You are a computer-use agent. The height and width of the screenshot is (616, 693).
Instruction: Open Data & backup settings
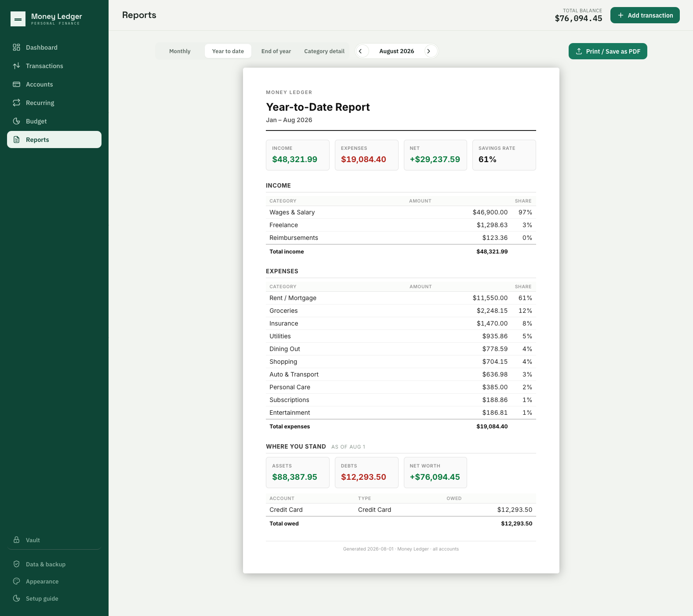(54, 564)
